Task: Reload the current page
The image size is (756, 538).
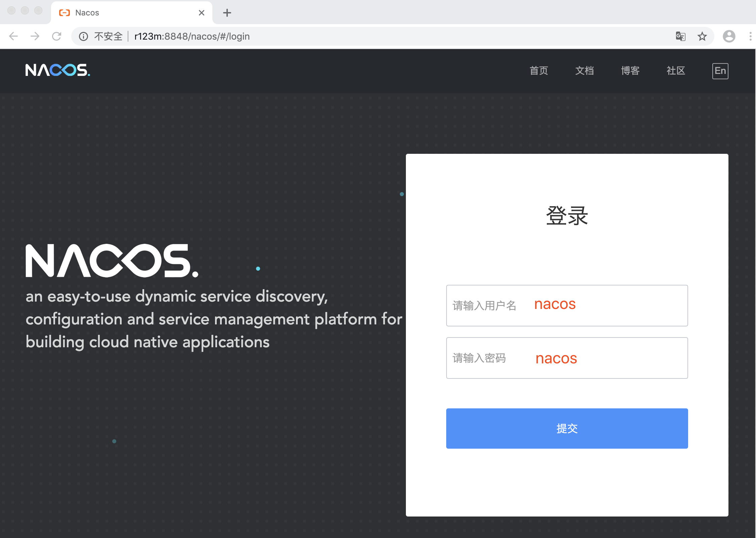Action: click(x=57, y=36)
